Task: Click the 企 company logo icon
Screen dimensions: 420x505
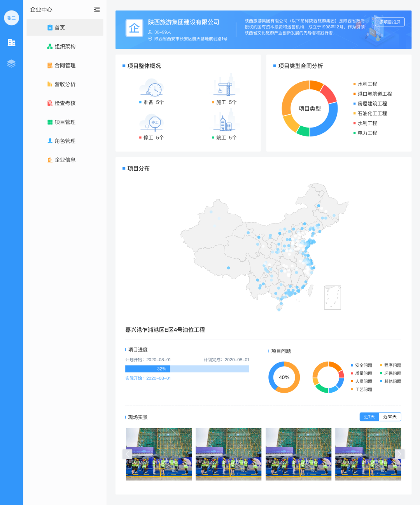Action: (134, 28)
